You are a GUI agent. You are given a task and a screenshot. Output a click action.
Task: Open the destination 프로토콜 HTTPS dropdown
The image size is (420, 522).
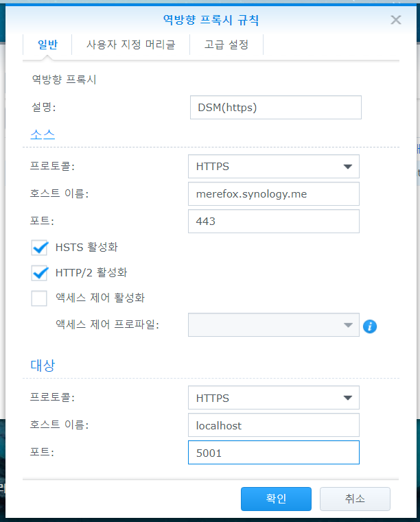click(273, 397)
